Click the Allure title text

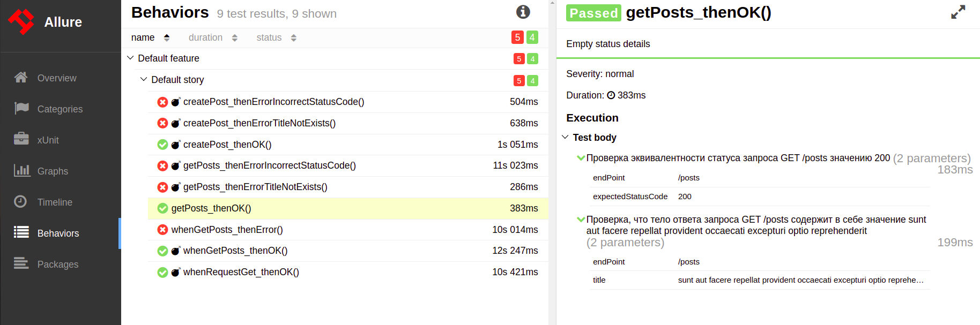click(x=63, y=22)
